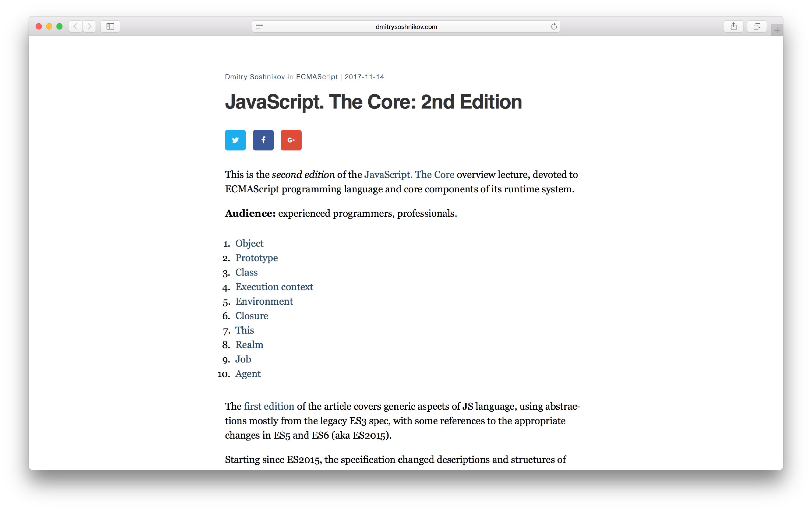Jump to the Agent section

click(x=248, y=374)
